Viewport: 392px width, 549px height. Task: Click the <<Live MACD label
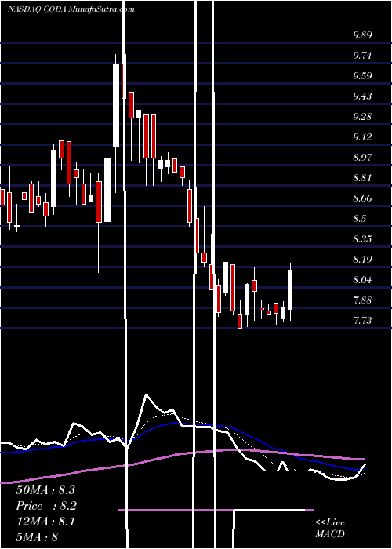330,528
